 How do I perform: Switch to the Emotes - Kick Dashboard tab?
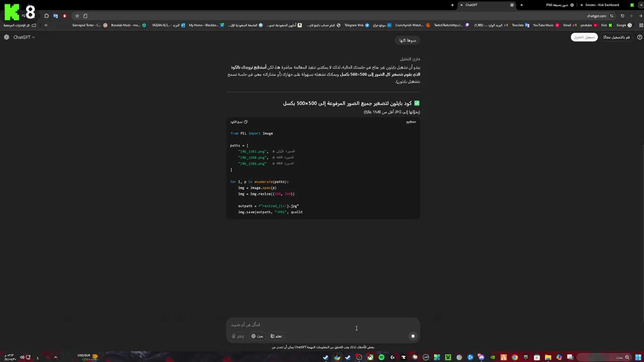click(x=606, y=5)
